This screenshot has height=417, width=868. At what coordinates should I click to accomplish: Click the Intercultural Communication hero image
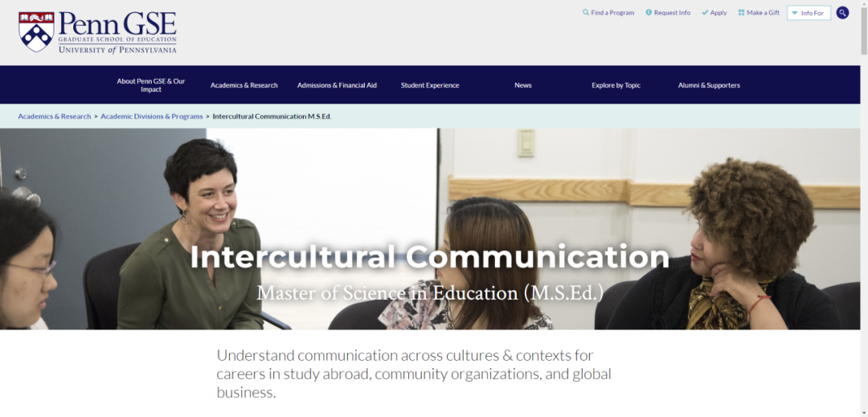(x=430, y=229)
